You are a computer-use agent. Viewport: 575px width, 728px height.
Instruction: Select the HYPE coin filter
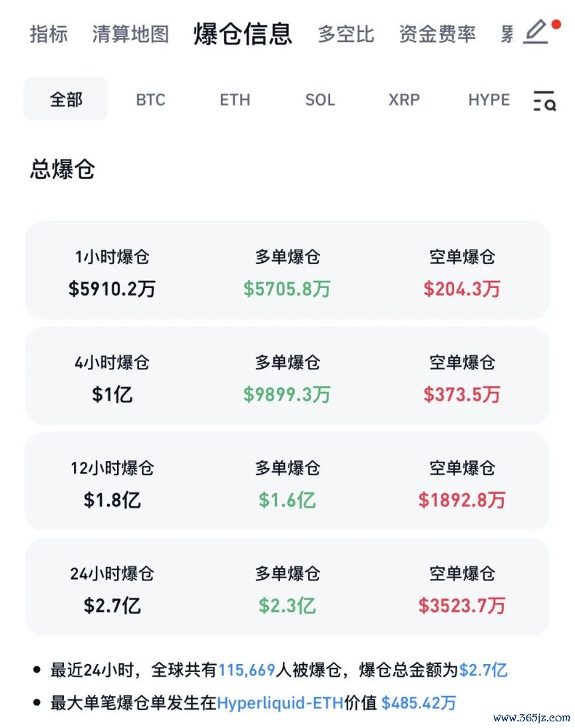click(488, 100)
